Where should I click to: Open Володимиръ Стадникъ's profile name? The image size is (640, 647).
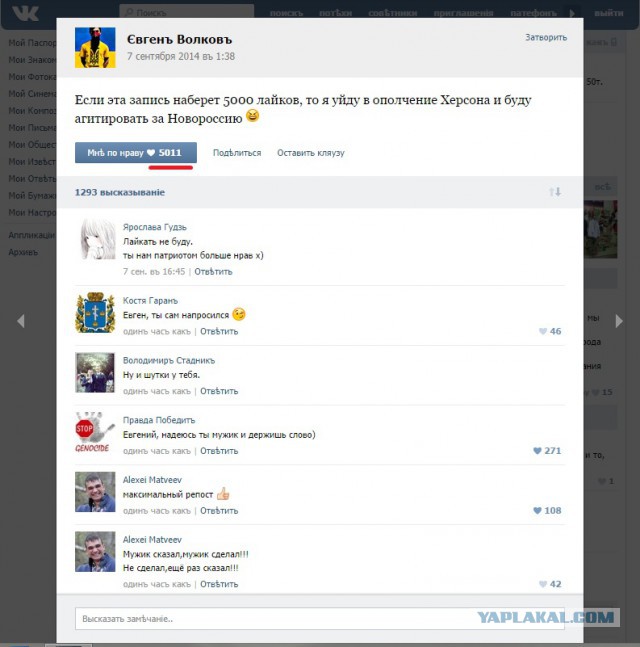coord(169,360)
